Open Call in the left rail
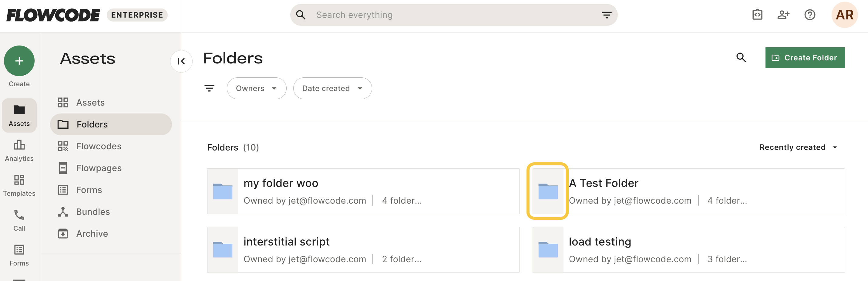This screenshot has height=281, width=868. [19, 220]
